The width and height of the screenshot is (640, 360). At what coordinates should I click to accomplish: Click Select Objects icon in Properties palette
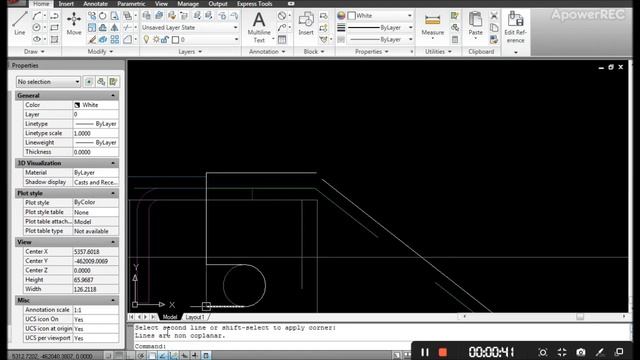101,82
